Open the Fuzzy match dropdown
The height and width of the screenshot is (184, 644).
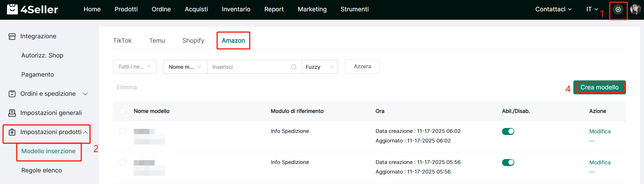319,67
